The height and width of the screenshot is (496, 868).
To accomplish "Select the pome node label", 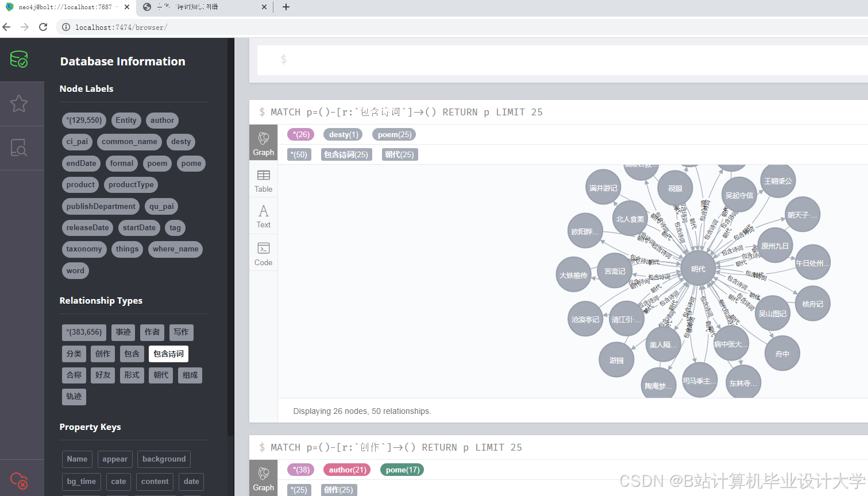I will coord(191,164).
